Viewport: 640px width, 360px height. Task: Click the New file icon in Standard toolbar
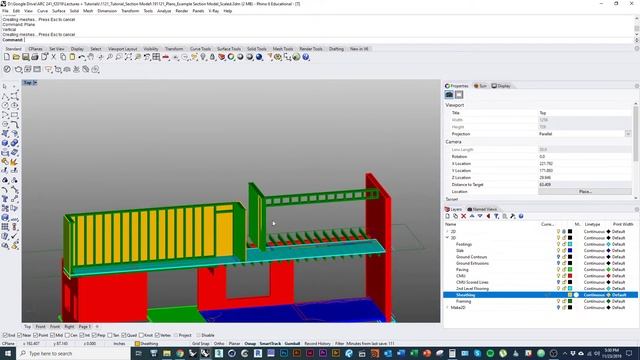click(x=7, y=57)
